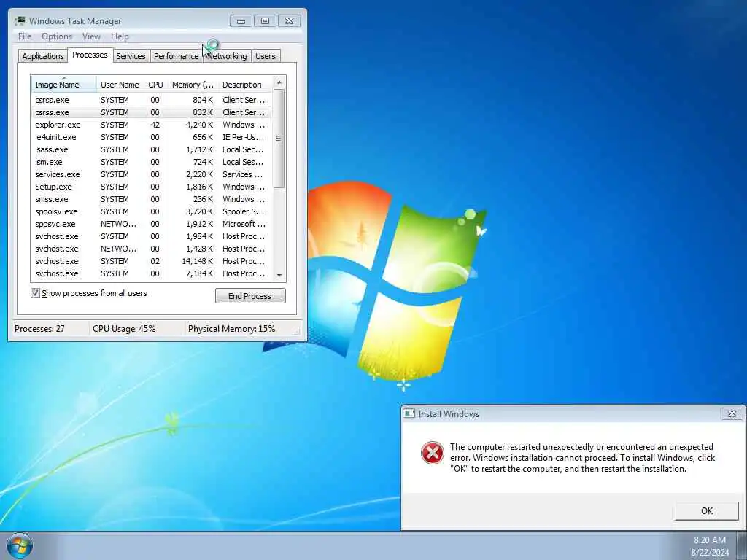Image resolution: width=747 pixels, height=560 pixels.
Task: Open the View menu
Action: click(x=91, y=36)
